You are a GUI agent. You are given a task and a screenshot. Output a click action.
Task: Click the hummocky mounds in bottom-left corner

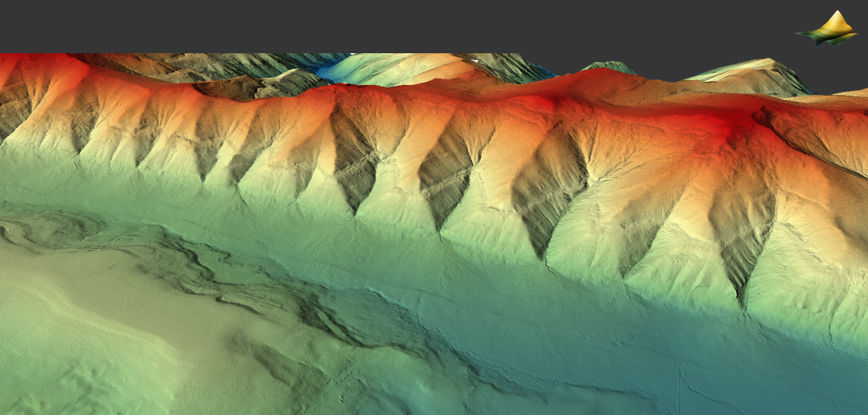tap(54, 387)
